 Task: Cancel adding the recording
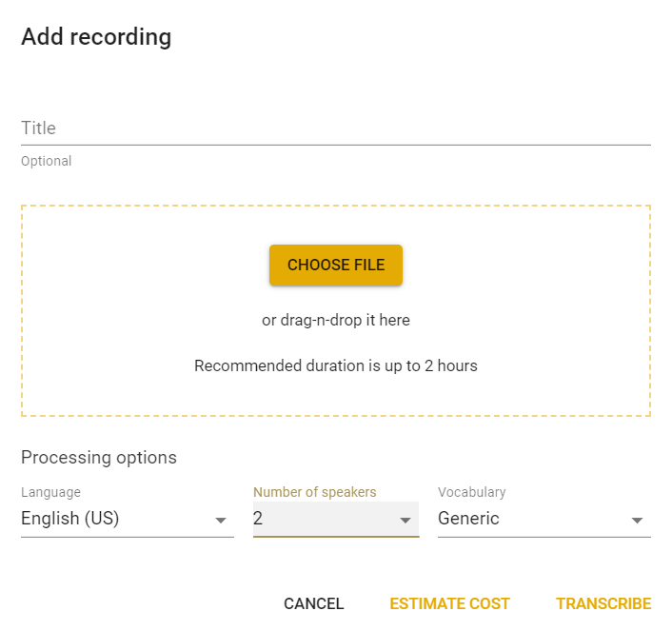click(314, 603)
